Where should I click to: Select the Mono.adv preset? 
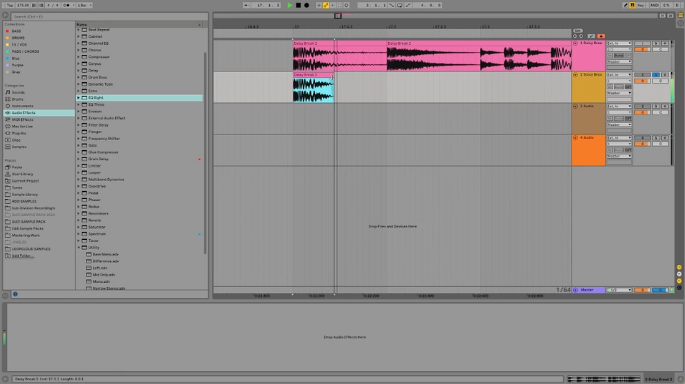101,282
